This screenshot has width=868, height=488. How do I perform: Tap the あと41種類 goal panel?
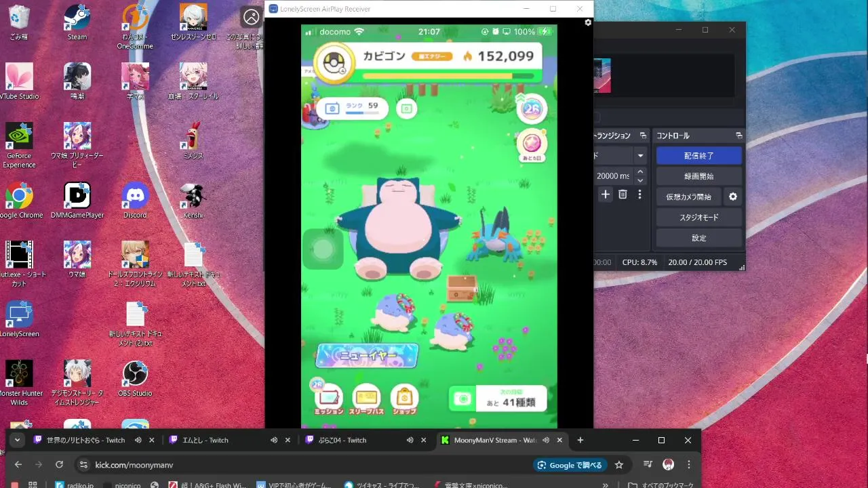pyautogui.click(x=498, y=399)
